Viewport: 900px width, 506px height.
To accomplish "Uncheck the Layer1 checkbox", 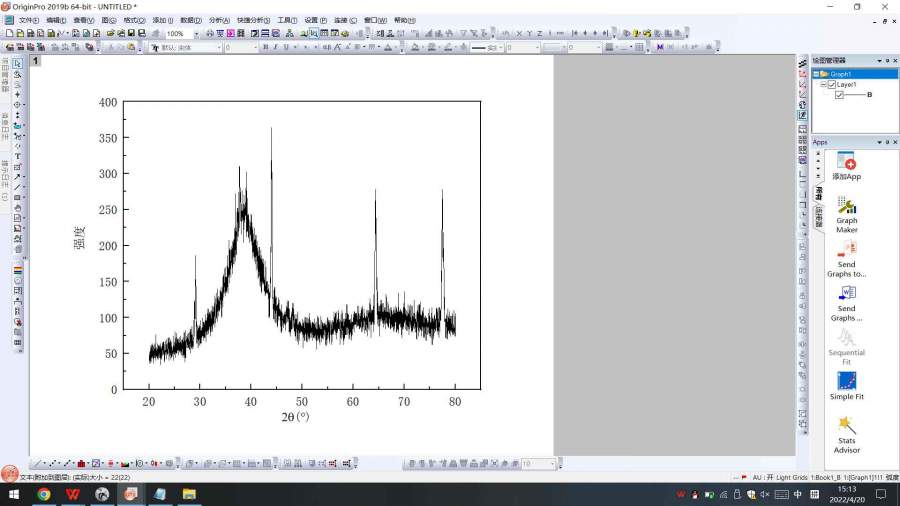I will 831,85.
